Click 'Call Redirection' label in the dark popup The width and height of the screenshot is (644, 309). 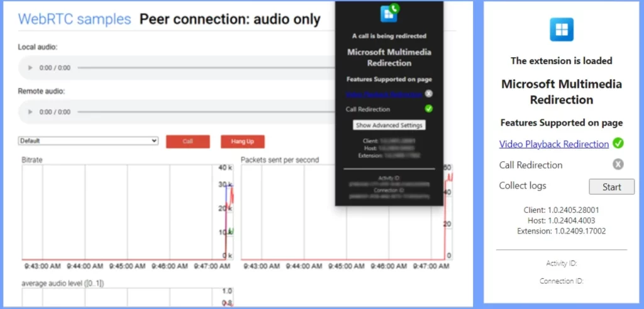tap(367, 109)
